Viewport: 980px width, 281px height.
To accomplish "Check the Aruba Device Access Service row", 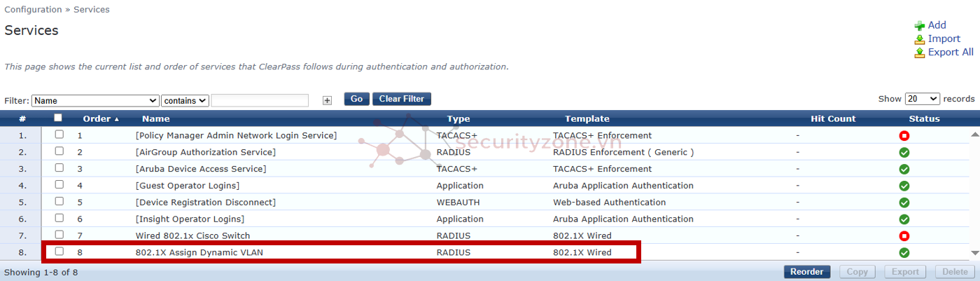I will 59,167.
